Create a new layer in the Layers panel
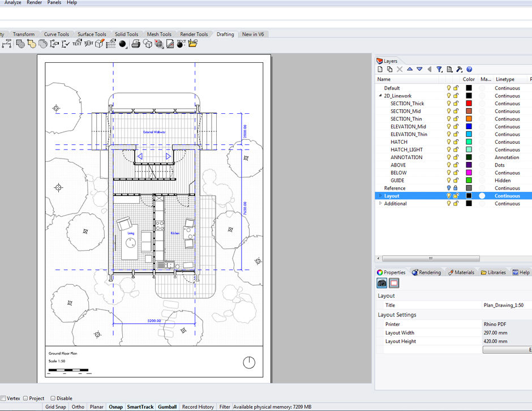Viewport: 532px width, 411px height. (x=380, y=69)
